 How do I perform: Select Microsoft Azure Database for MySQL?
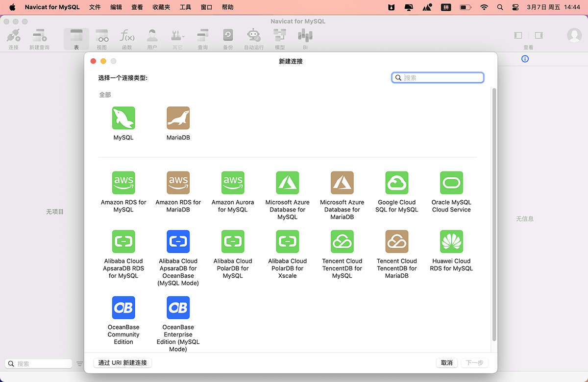288,183
